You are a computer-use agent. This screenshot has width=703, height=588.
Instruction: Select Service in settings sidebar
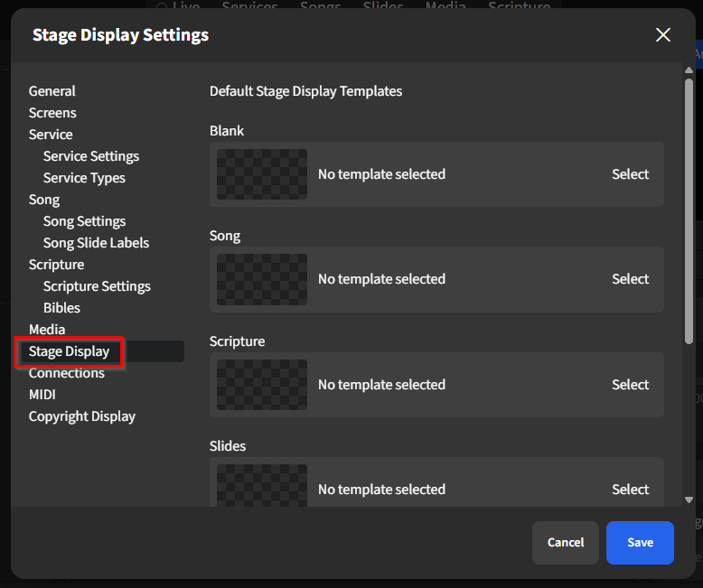coord(51,135)
